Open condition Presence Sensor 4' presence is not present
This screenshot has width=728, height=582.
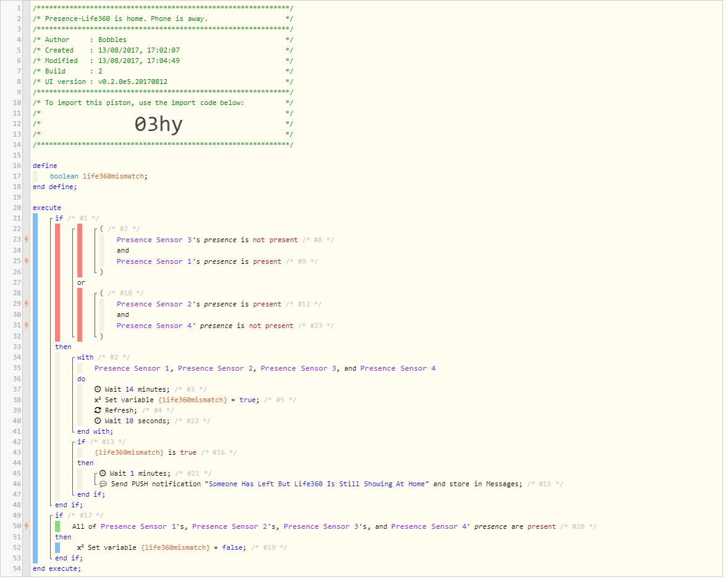coord(205,326)
